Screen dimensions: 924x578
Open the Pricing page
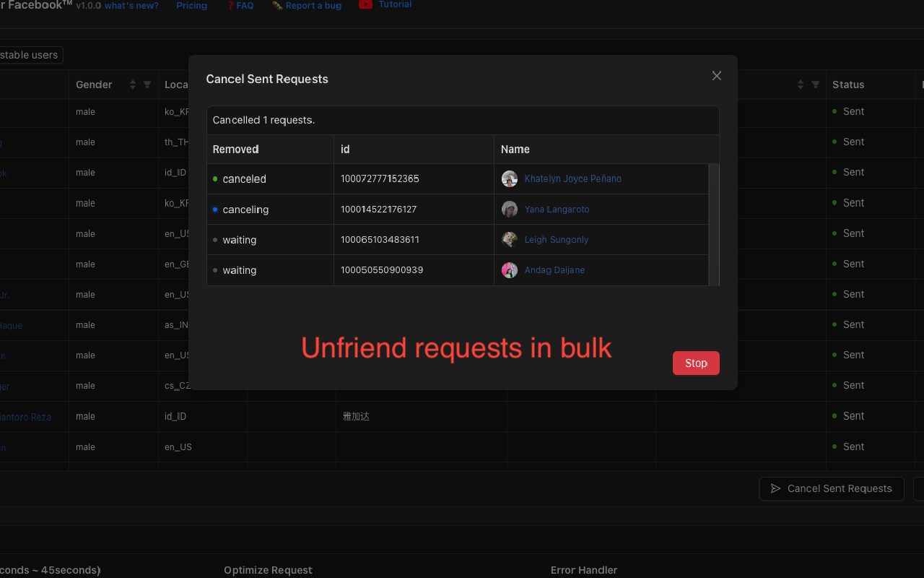coord(191,5)
